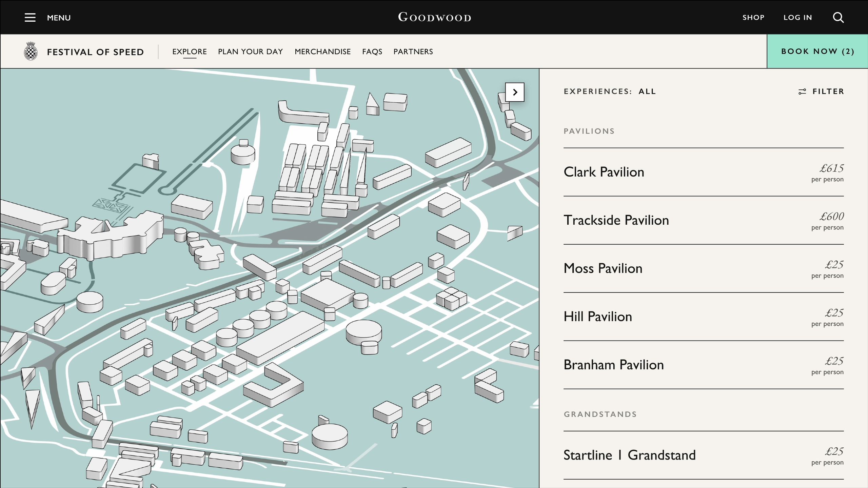Screen dimensions: 868x488
Task: Open the Shop link
Action: tap(753, 18)
